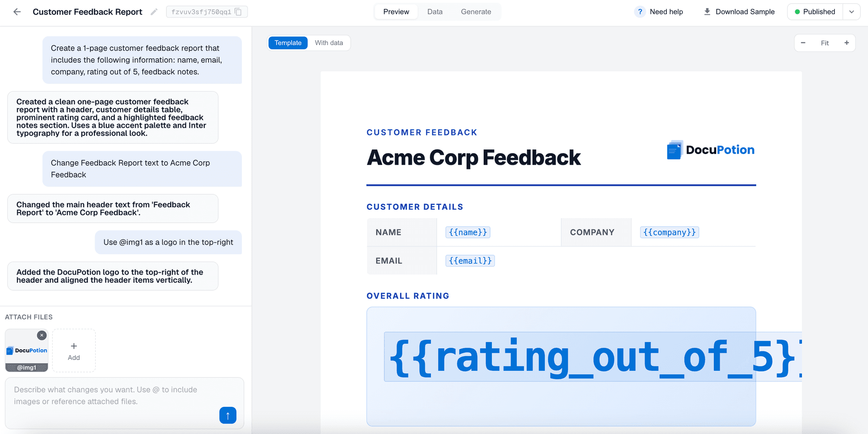The height and width of the screenshot is (434, 868).
Task: Click the COMPANY table header cell
Action: pos(596,232)
